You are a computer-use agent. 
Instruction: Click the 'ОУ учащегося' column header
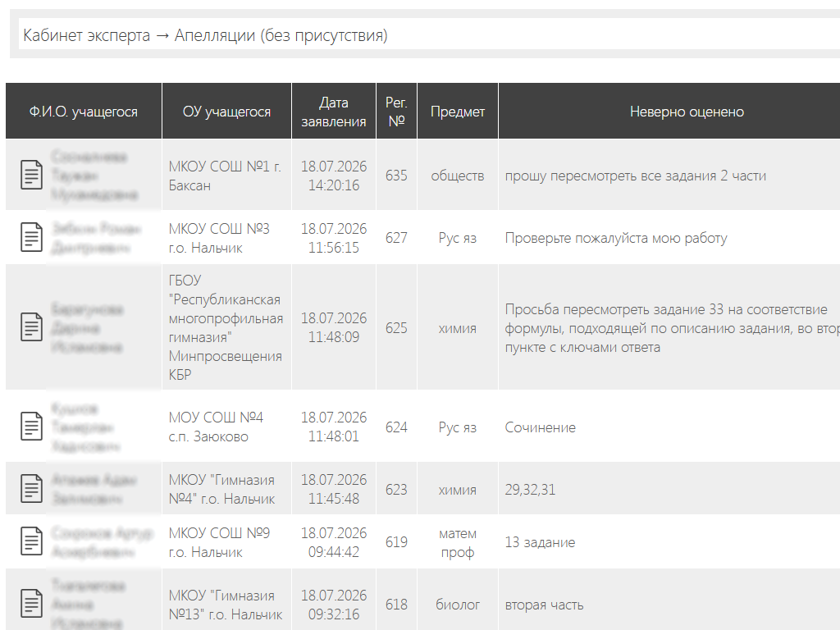point(226,112)
